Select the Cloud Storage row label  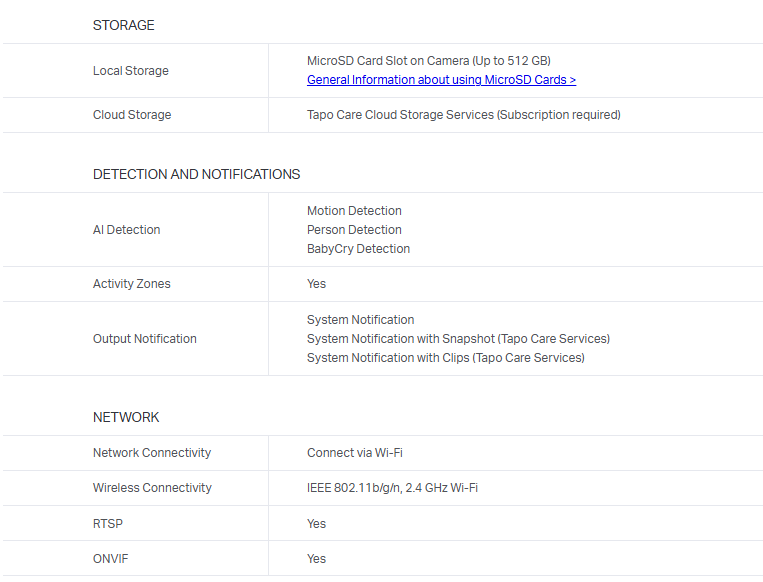(132, 115)
